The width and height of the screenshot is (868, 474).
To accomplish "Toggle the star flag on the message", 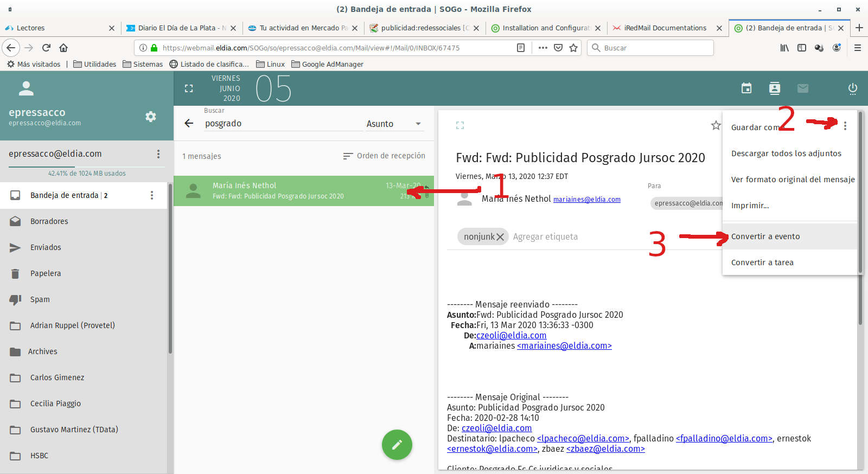I will click(x=716, y=125).
